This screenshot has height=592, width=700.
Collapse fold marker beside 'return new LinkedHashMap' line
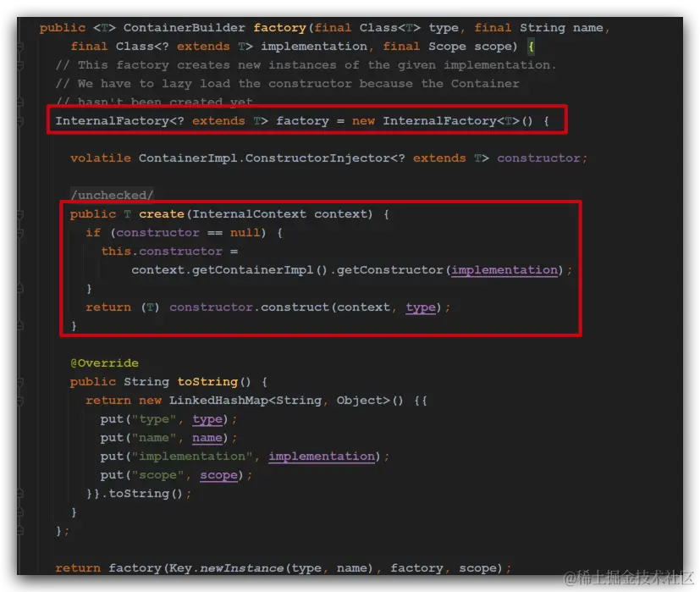click(20, 401)
